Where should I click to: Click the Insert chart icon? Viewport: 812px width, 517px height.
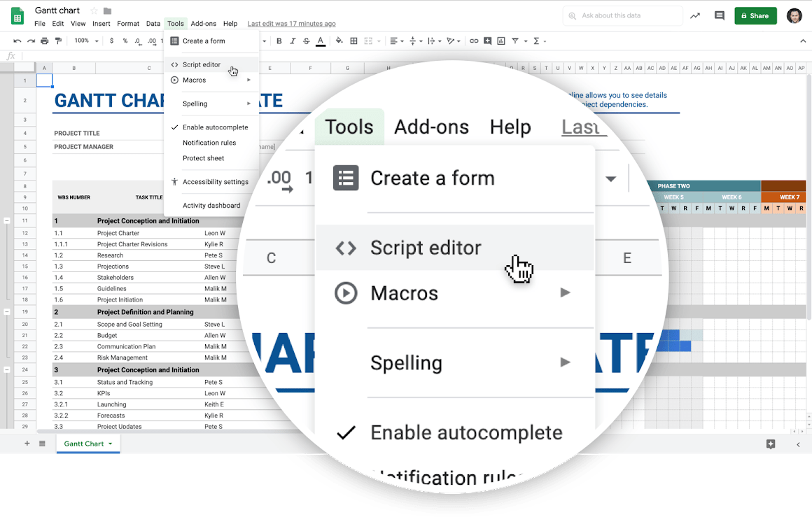(x=501, y=41)
